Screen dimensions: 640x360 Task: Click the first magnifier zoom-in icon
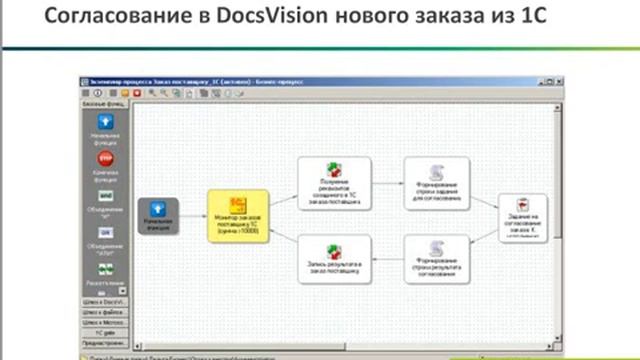click(x=152, y=93)
